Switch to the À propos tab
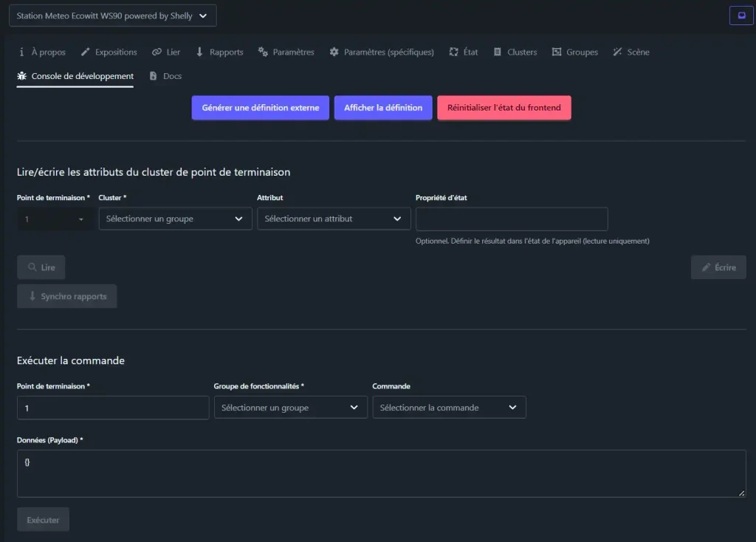 tap(42, 52)
